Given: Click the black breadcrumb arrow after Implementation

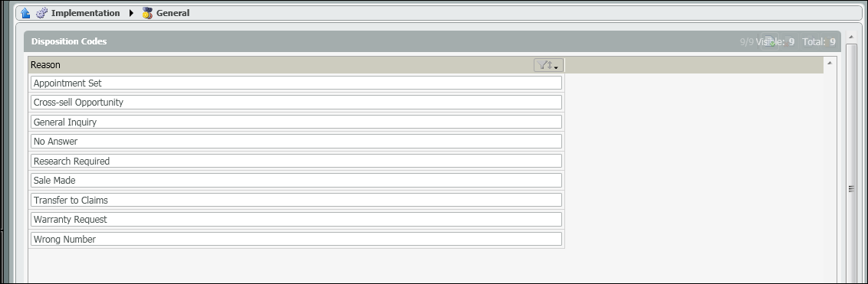Looking at the screenshot, I should [x=131, y=13].
